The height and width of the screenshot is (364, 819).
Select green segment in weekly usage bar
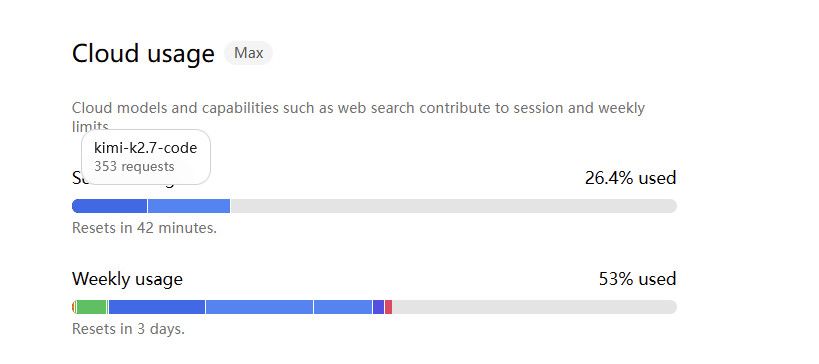tap(92, 307)
